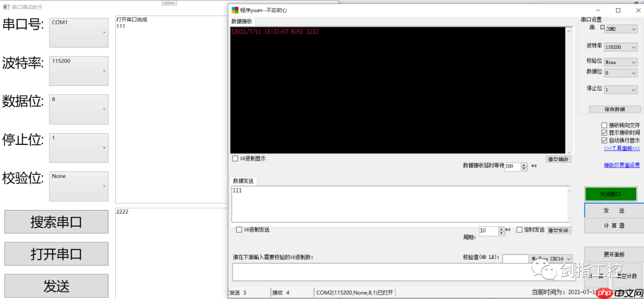Click the '接收 4' status bar counter
Viewport: 644px width, 299px height.
pos(281,293)
